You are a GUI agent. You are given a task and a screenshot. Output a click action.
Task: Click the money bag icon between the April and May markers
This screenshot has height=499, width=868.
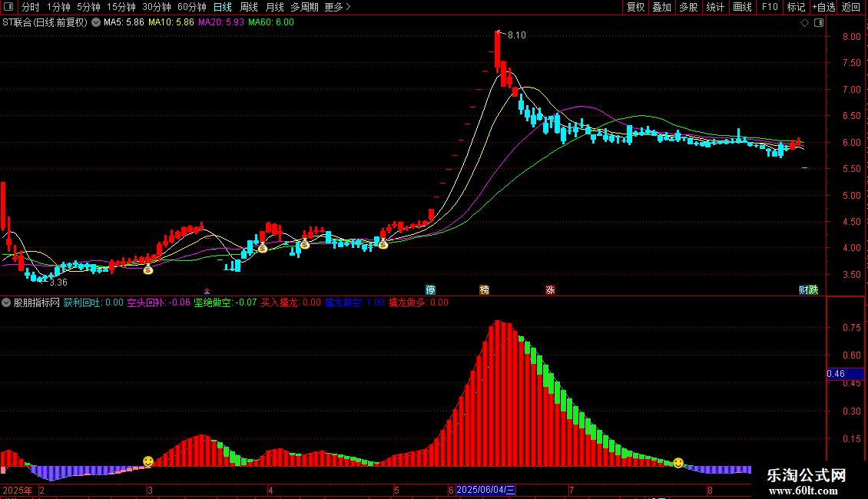305,244
